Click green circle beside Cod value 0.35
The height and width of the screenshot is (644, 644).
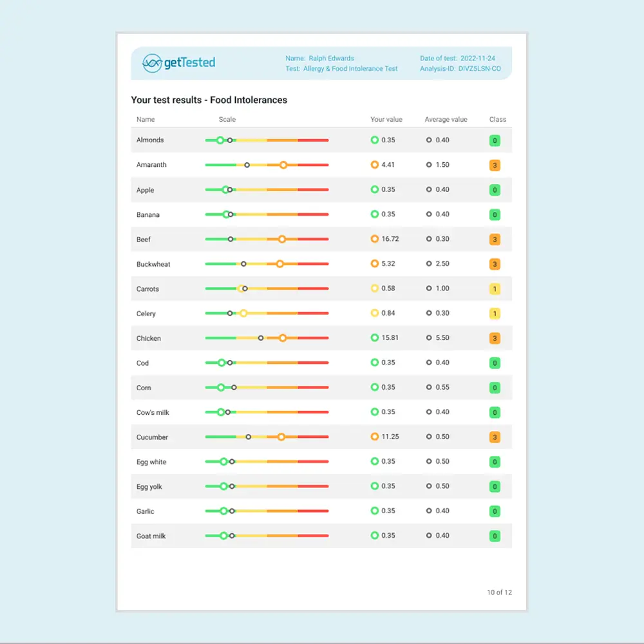pos(375,363)
